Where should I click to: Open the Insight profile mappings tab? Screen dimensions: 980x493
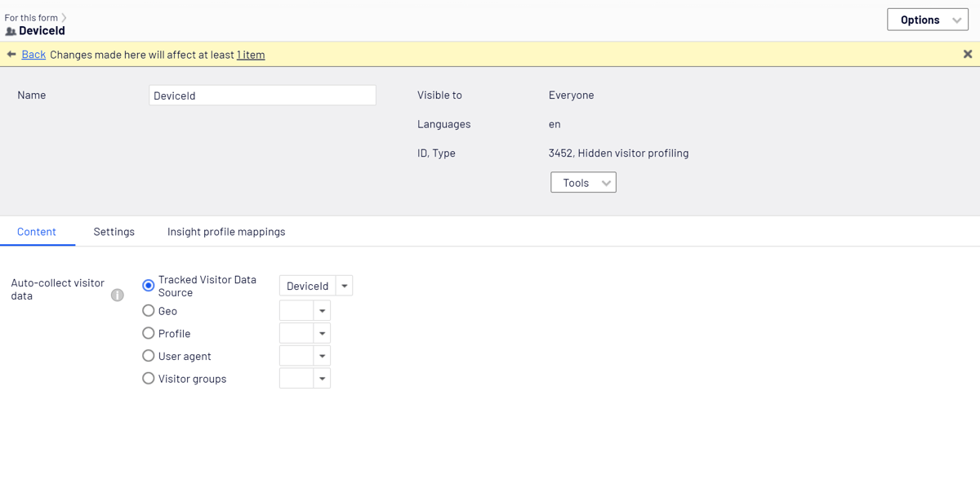click(226, 232)
